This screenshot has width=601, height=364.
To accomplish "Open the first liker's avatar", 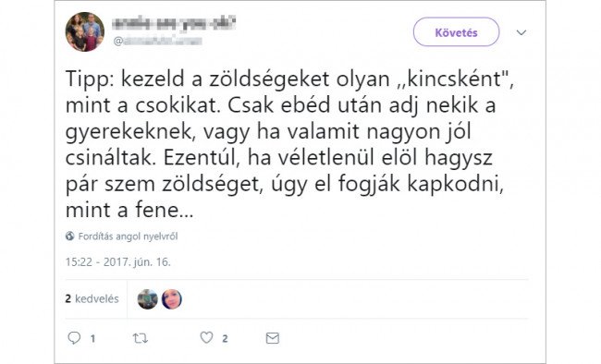I will click(148, 299).
